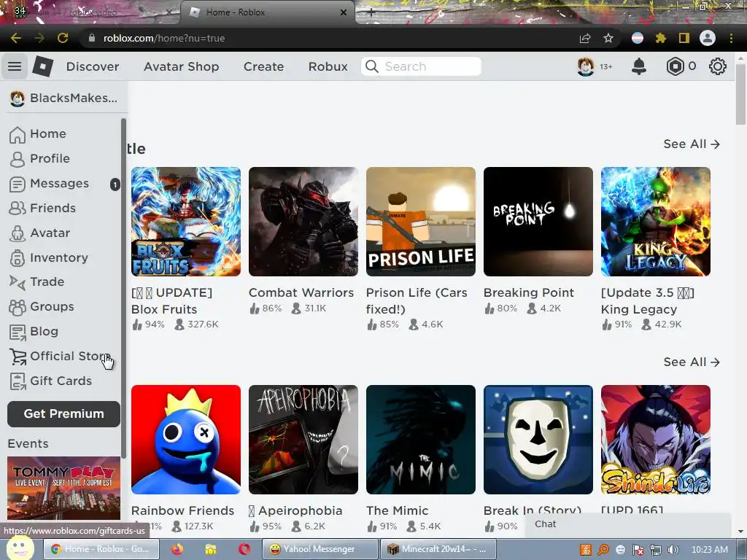Share this page via browser icon
The image size is (747, 560).
coord(585,38)
